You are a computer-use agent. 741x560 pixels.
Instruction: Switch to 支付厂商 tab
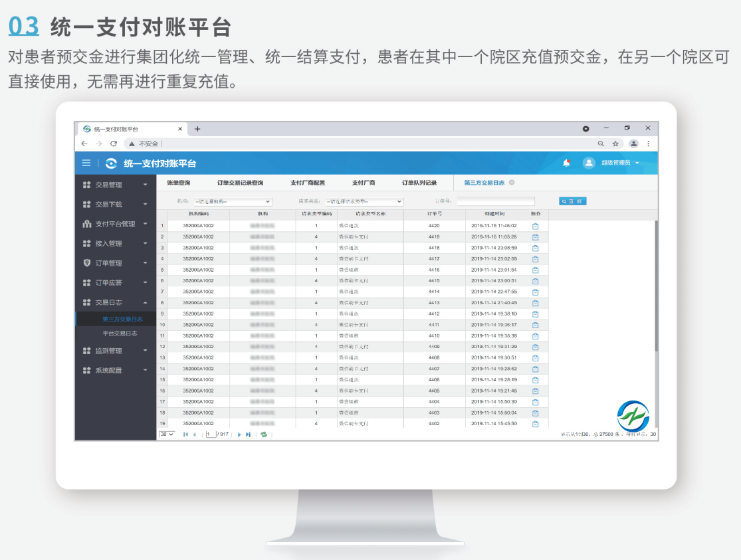tap(364, 183)
